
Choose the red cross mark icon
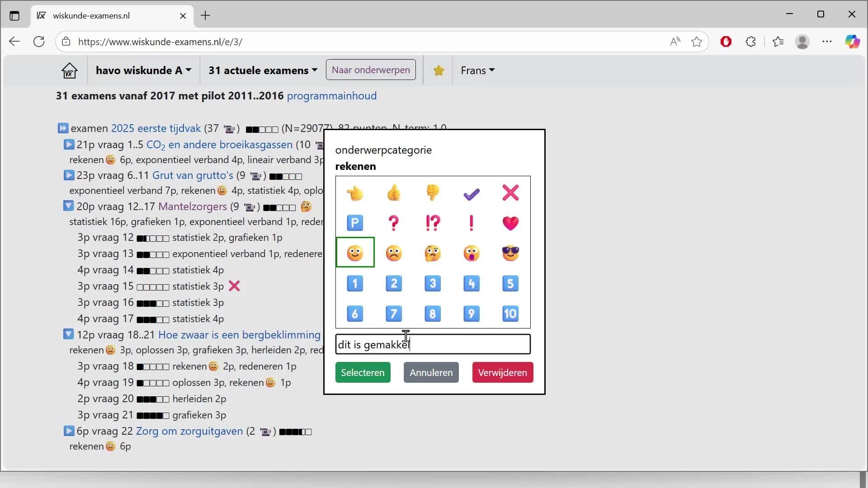[510, 193]
